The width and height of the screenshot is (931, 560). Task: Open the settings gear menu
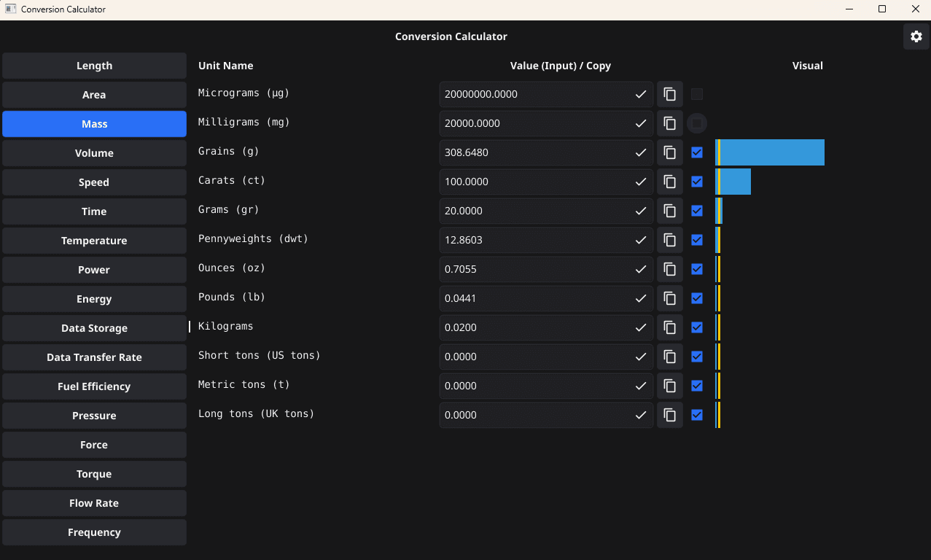[916, 36]
